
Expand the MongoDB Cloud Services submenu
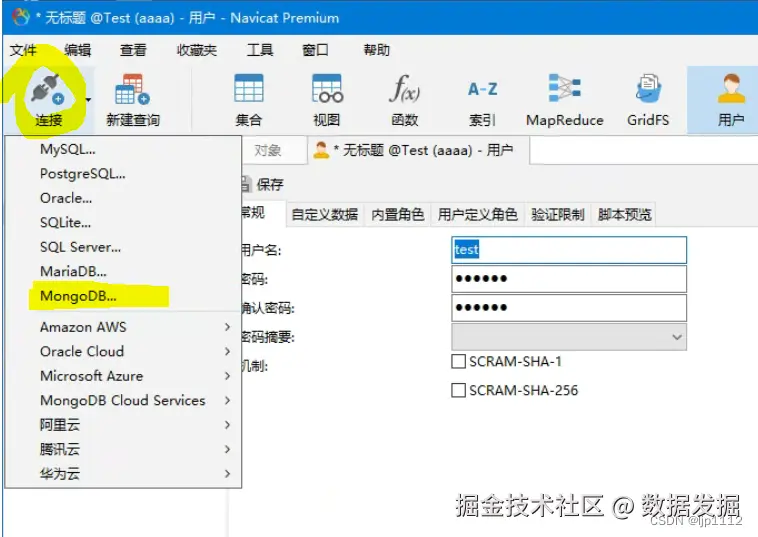(x=123, y=400)
